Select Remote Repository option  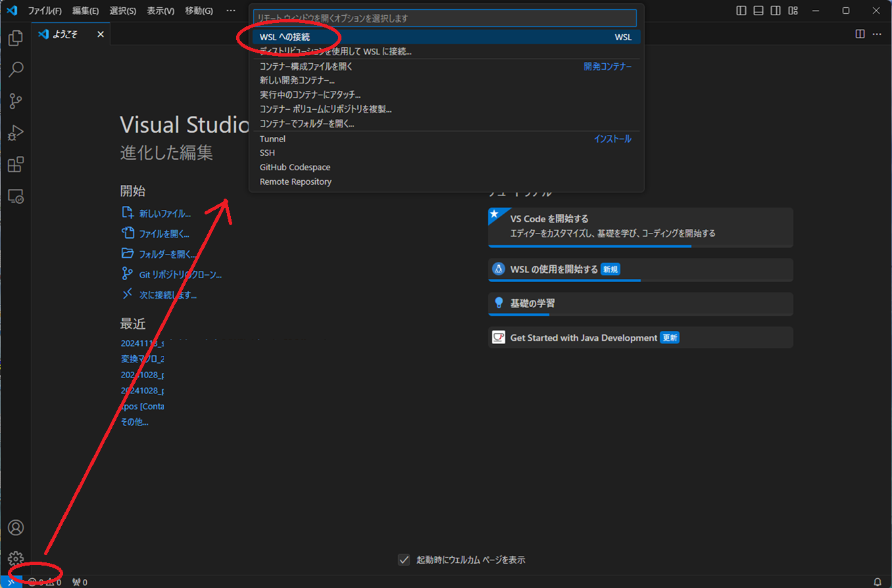446,182
